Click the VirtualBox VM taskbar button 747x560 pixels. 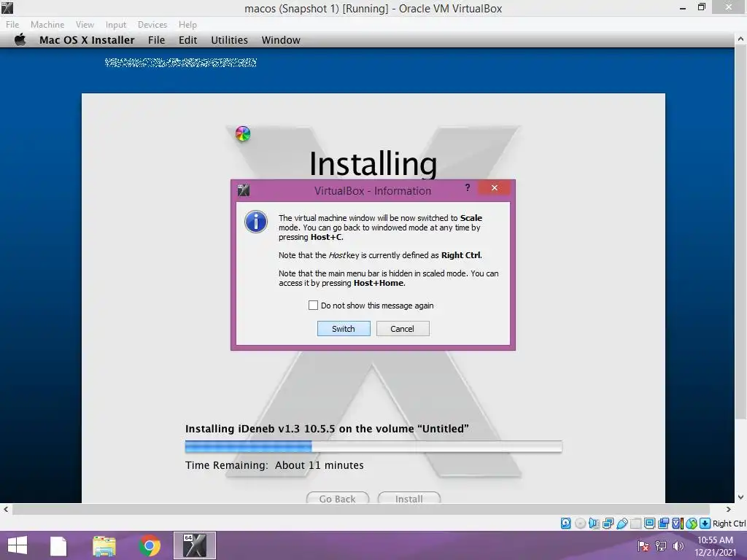click(x=194, y=545)
